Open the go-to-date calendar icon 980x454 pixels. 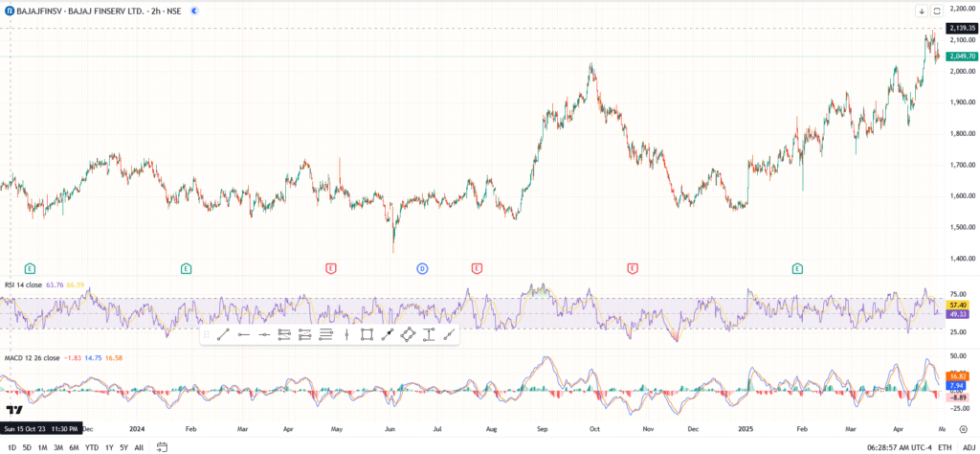162,446
